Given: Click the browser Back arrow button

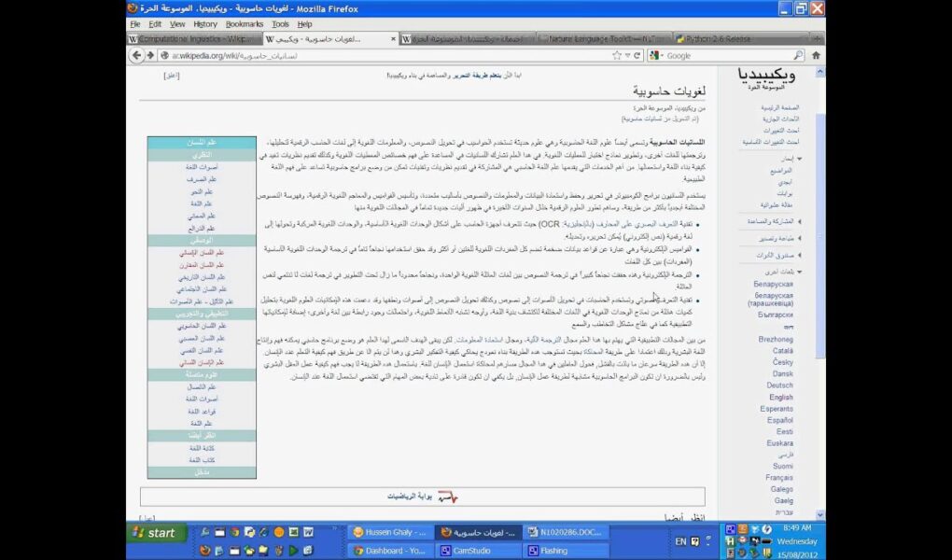Looking at the screenshot, I should point(134,56).
